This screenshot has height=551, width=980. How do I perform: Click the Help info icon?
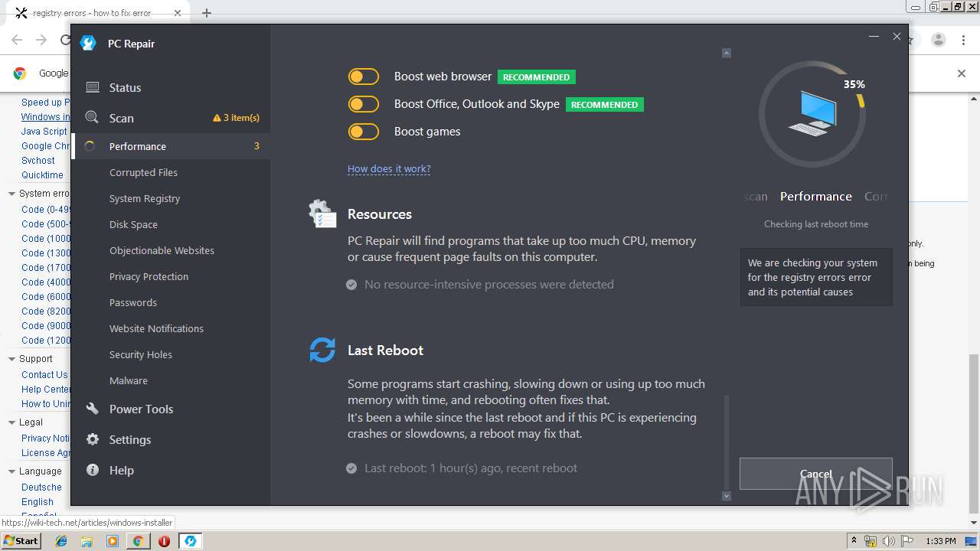point(93,470)
